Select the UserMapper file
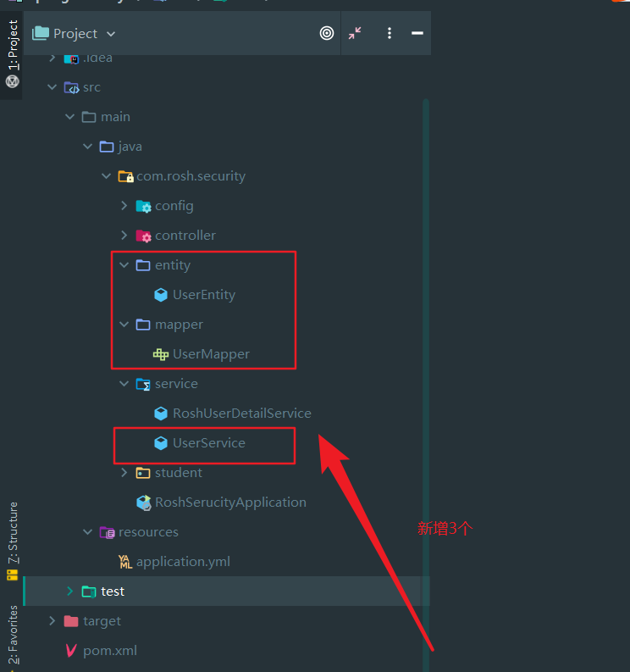This screenshot has height=672, width=630. [211, 354]
